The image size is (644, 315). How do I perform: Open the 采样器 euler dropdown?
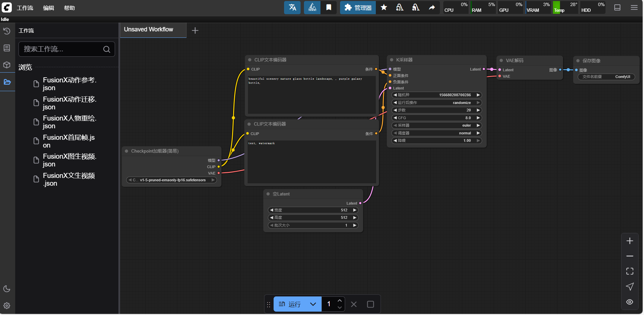tap(437, 125)
